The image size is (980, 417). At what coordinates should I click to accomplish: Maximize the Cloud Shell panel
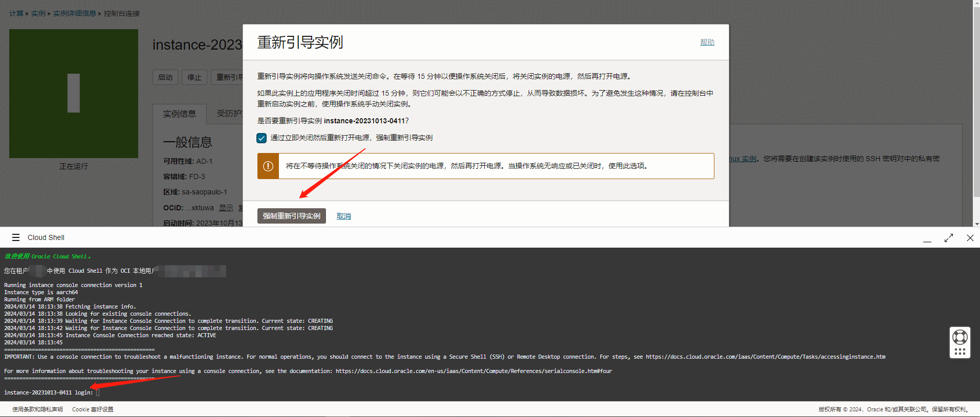coord(948,238)
